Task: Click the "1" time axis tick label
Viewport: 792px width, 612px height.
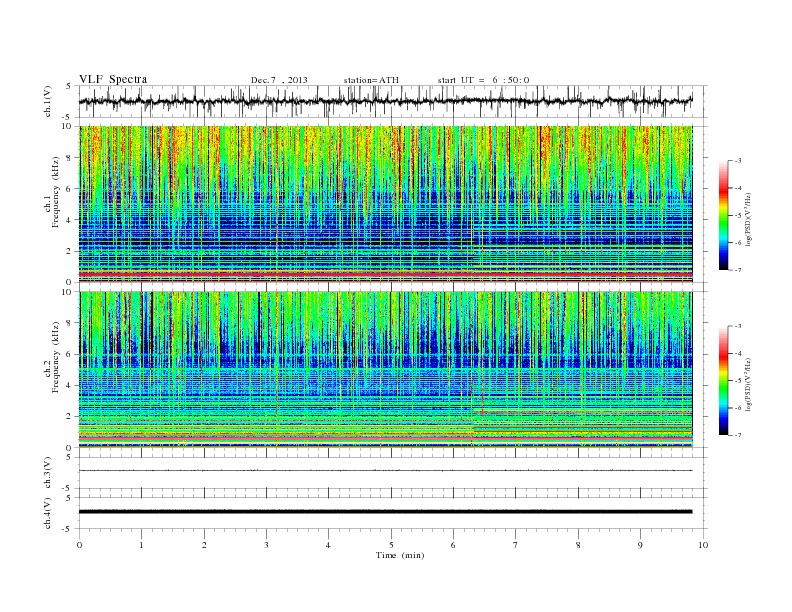Action: [x=141, y=545]
